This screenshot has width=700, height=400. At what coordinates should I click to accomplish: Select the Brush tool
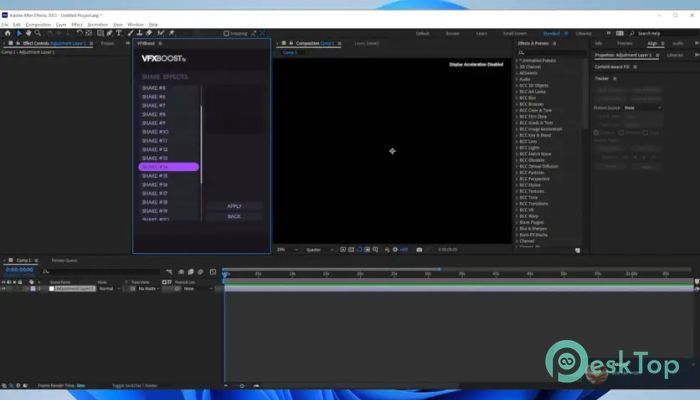point(130,33)
